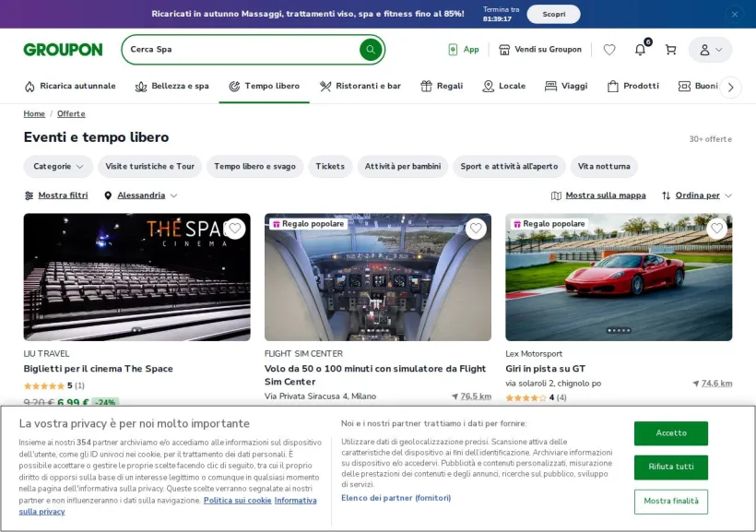The width and height of the screenshot is (756, 532).
Task: Open the red Ferrari track image
Action: point(619,278)
